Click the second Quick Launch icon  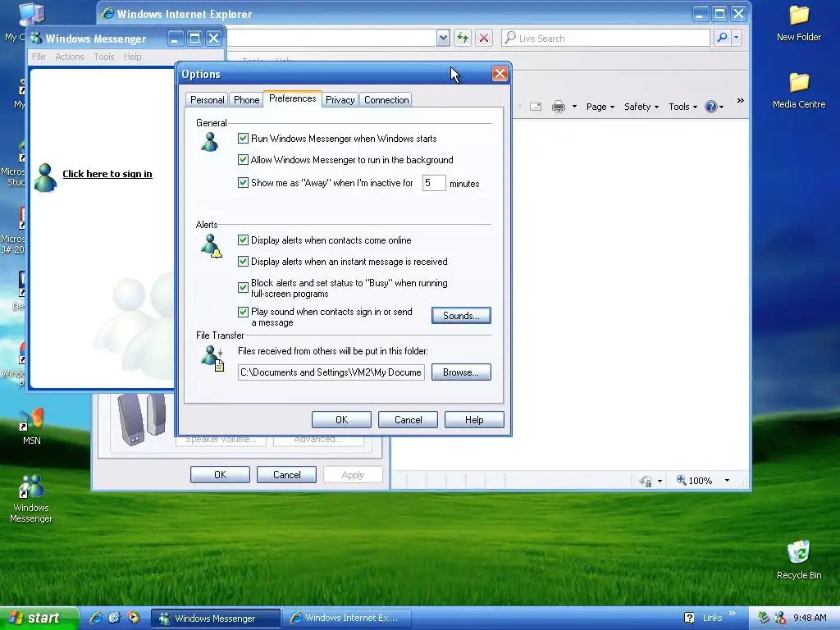point(114,618)
